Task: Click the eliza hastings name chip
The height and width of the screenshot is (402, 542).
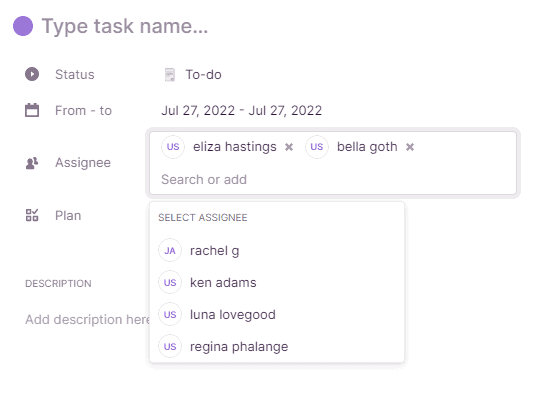Action: click(x=235, y=147)
